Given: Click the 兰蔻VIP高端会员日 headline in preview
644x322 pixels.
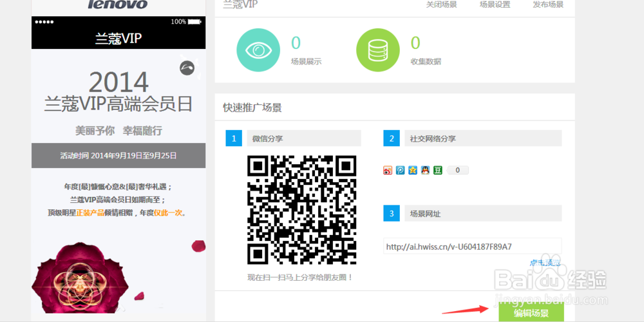Looking at the screenshot, I should click(x=118, y=105).
